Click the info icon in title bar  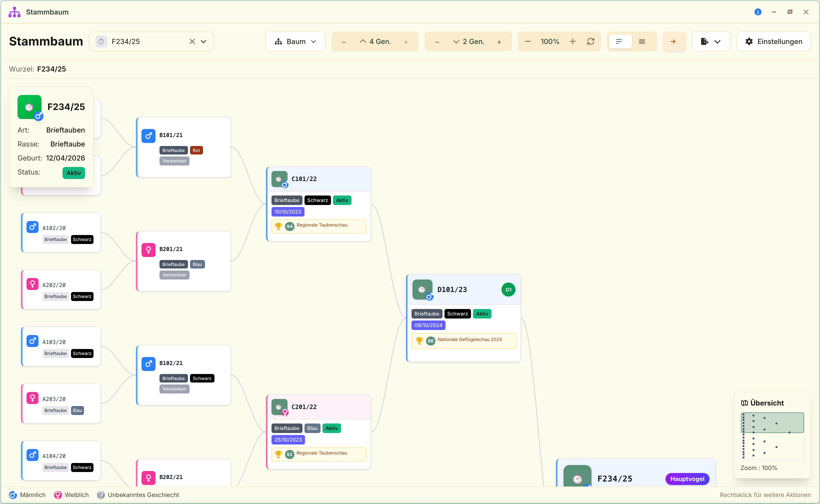point(758,12)
